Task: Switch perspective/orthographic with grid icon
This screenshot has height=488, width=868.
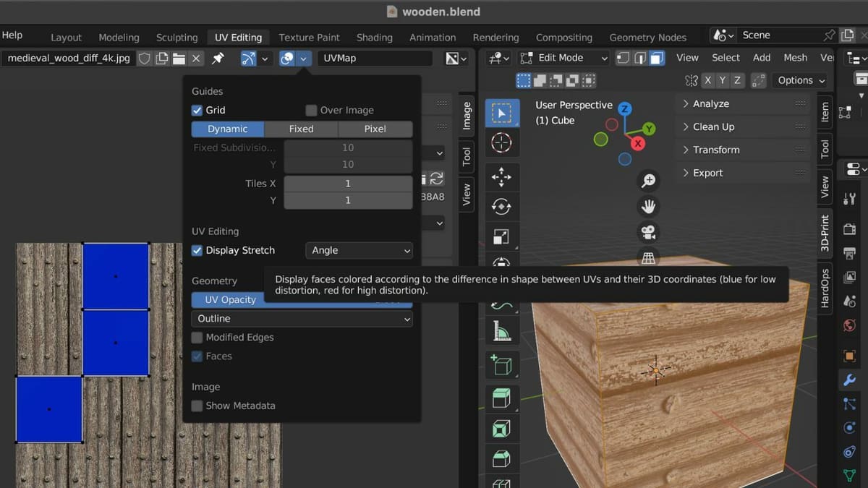Action: [x=648, y=257]
